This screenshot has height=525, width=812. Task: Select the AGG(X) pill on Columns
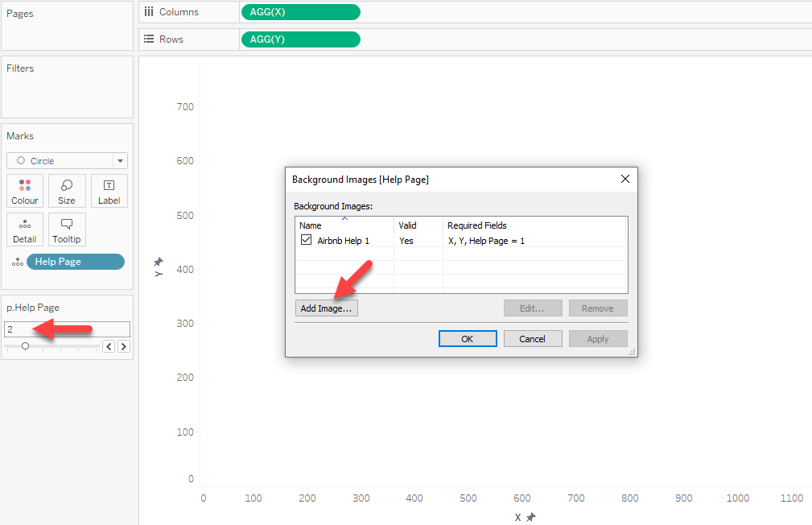click(x=300, y=12)
